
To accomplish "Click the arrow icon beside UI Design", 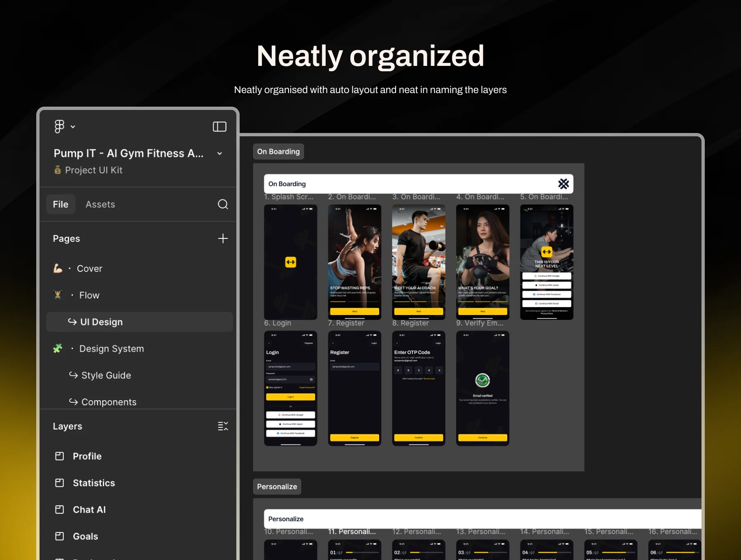I will [72, 322].
